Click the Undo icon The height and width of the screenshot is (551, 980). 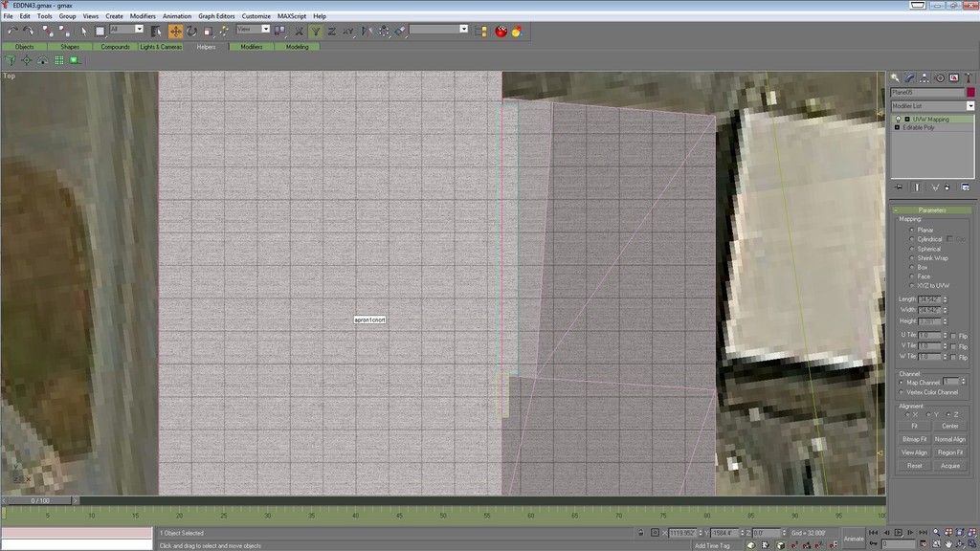pyautogui.click(x=14, y=30)
